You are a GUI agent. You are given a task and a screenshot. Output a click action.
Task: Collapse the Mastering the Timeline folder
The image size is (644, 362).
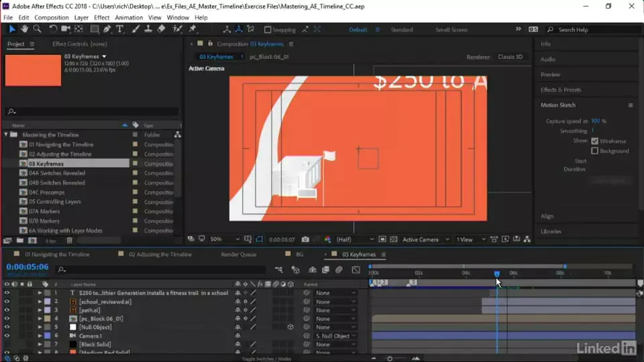tap(6, 135)
